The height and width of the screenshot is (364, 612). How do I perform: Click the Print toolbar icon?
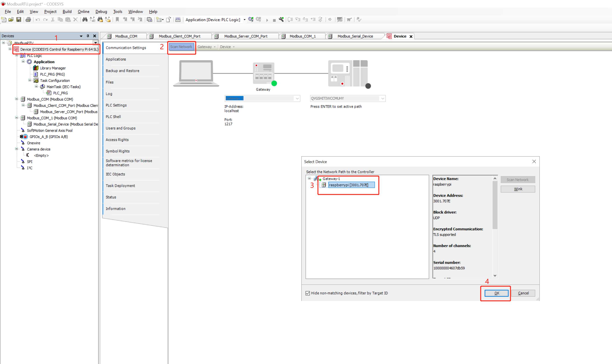tap(28, 20)
